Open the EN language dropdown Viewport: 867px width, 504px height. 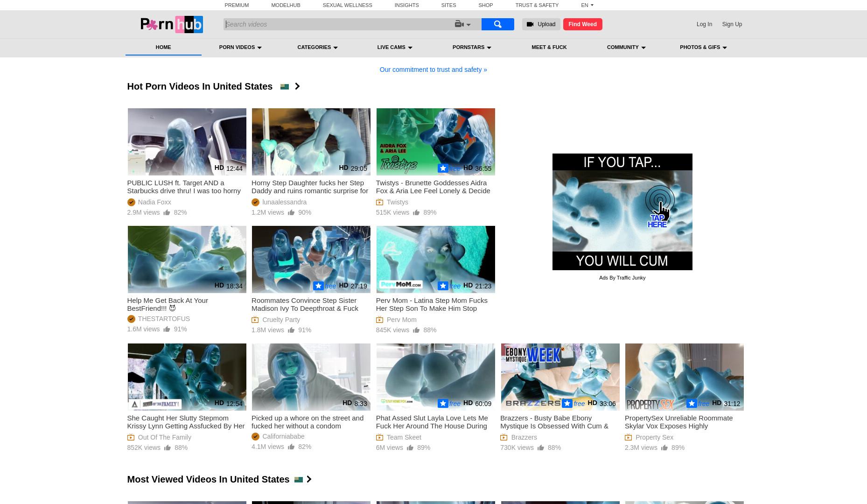587,5
